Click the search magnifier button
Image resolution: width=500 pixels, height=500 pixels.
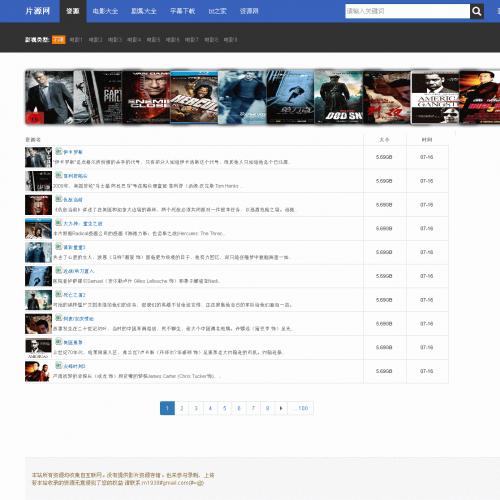click(x=477, y=11)
